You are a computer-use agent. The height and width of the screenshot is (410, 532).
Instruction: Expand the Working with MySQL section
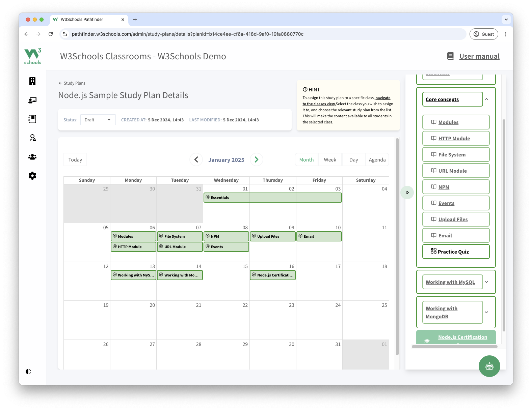(486, 282)
